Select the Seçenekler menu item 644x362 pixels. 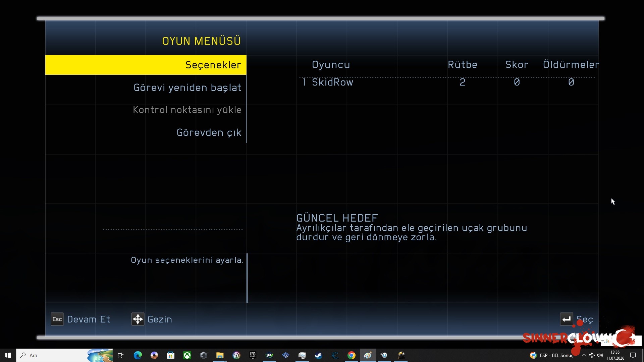pyautogui.click(x=146, y=65)
